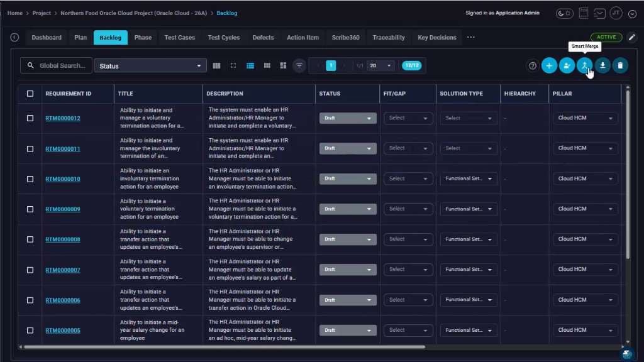Tick checkbox for RTM0000011 row
Viewport: 644px width, 362px height.
[30, 148]
